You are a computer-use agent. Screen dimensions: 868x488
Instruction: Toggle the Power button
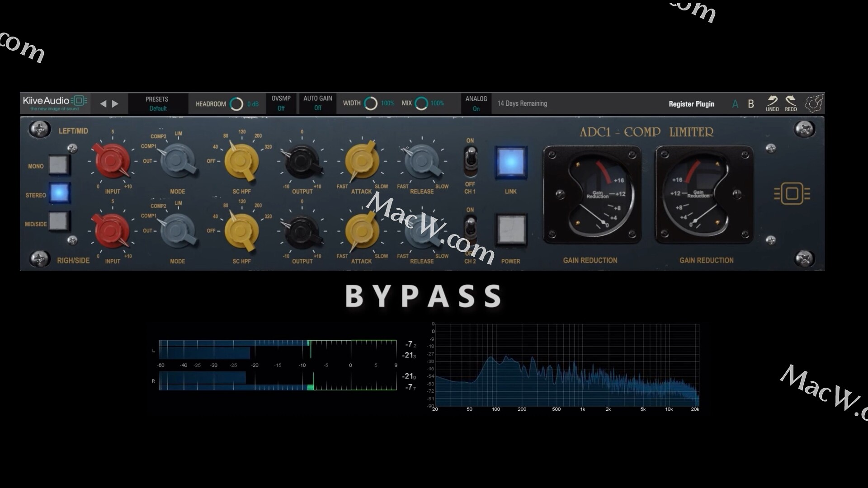511,230
